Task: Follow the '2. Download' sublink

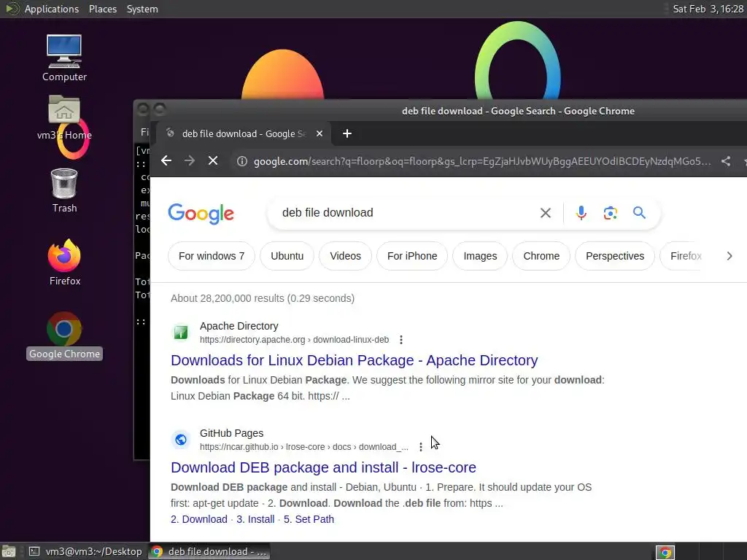Action: 199,519
